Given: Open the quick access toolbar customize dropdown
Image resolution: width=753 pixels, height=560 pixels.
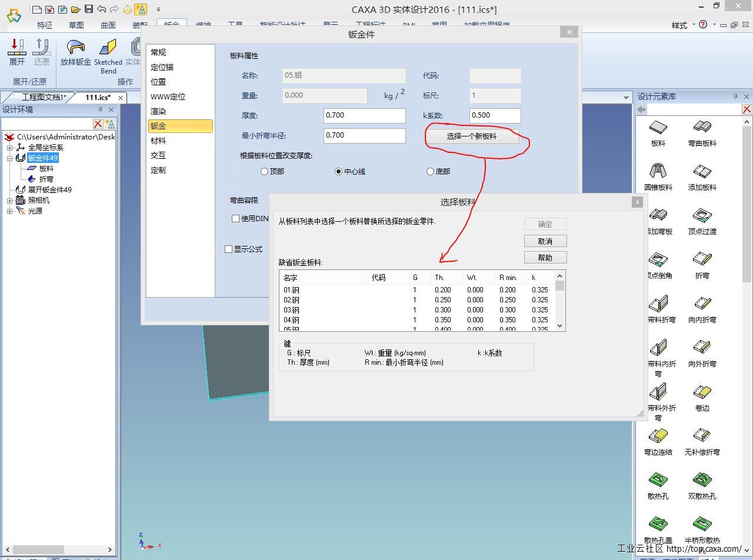Looking at the screenshot, I should click(x=158, y=9).
